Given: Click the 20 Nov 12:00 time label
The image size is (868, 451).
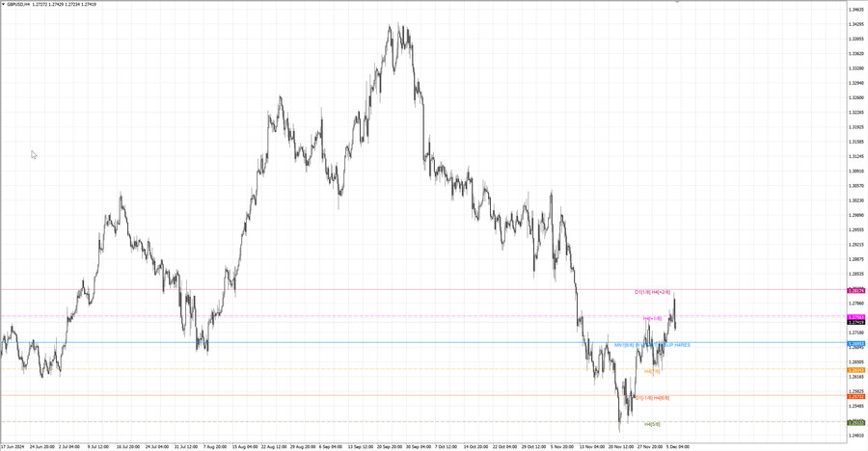Looking at the screenshot, I should point(620,446).
